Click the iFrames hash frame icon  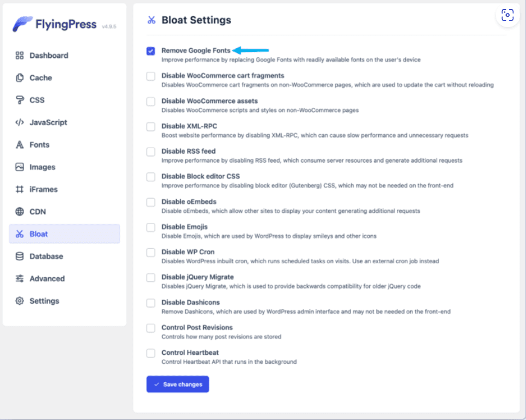(19, 189)
